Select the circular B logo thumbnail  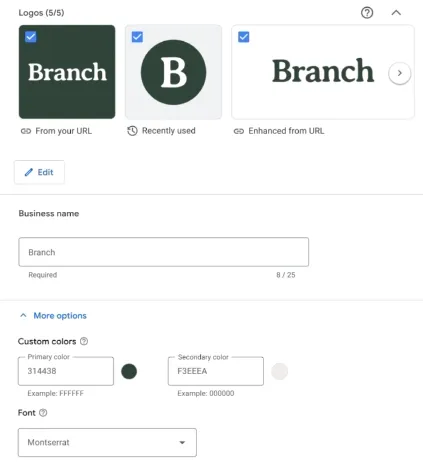[x=173, y=72]
